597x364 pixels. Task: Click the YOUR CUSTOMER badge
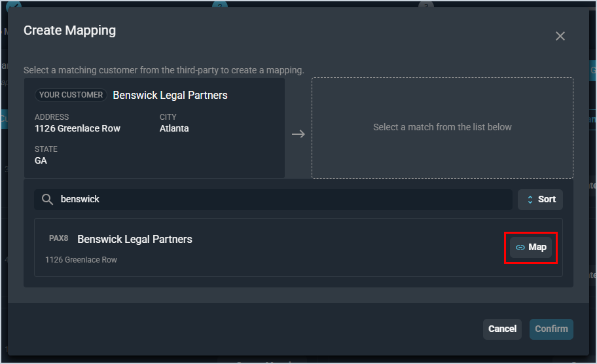click(x=71, y=95)
